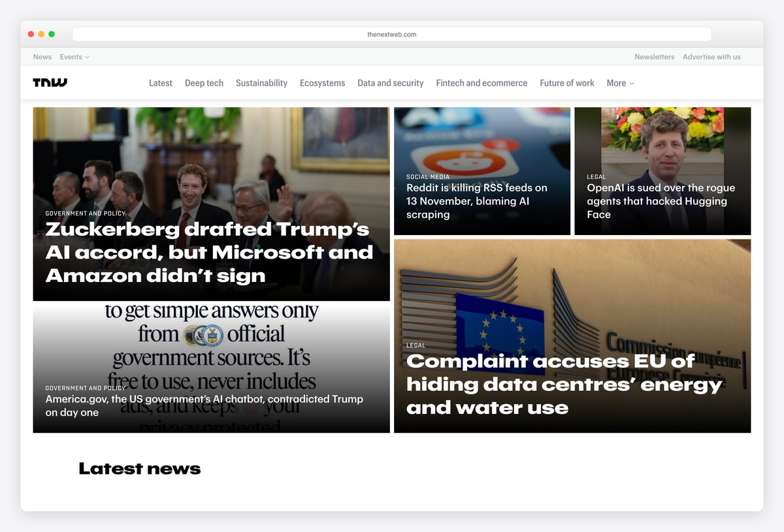
Task: Click the yellow minimize window button
Action: coord(41,34)
